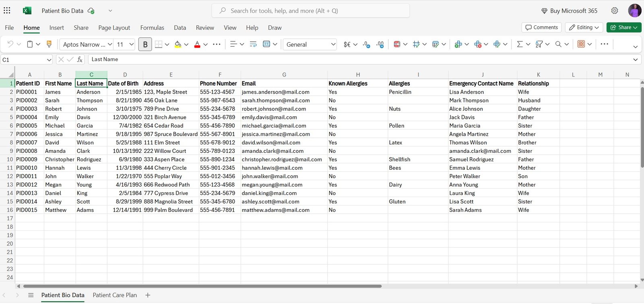Open the user account avatar

[635, 11]
